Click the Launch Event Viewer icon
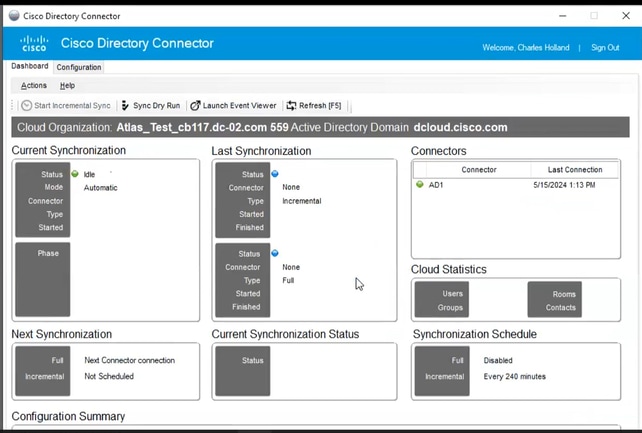 195,106
